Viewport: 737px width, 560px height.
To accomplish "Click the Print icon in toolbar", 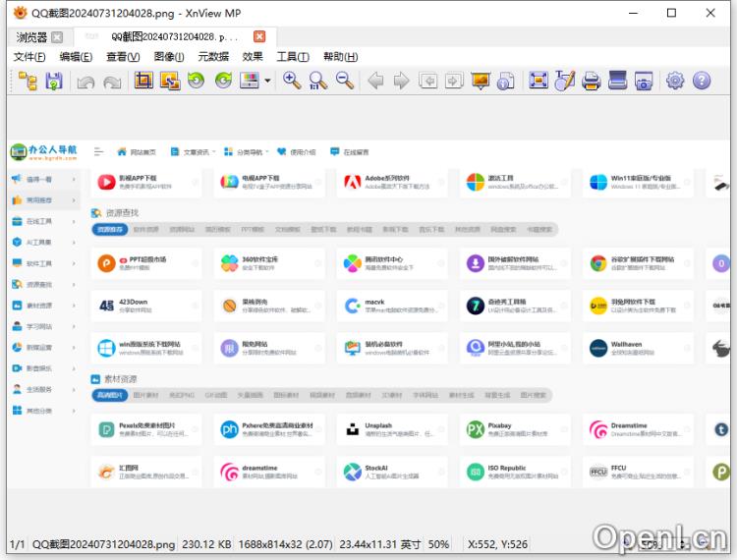I will point(592,82).
